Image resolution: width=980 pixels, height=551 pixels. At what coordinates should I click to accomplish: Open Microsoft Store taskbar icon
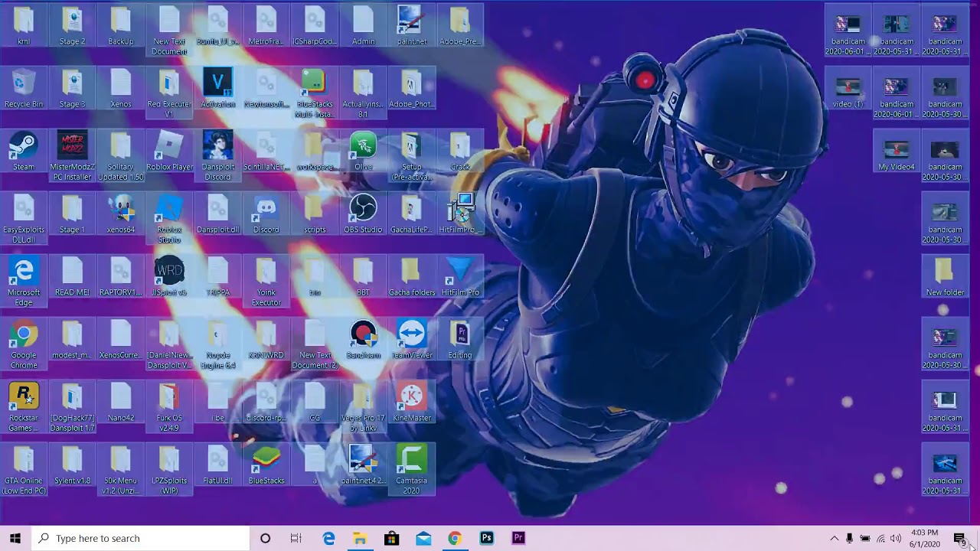[x=391, y=538]
